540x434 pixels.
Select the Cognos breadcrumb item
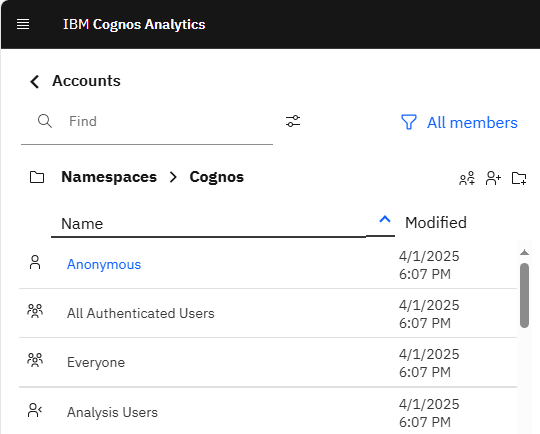[x=217, y=177]
